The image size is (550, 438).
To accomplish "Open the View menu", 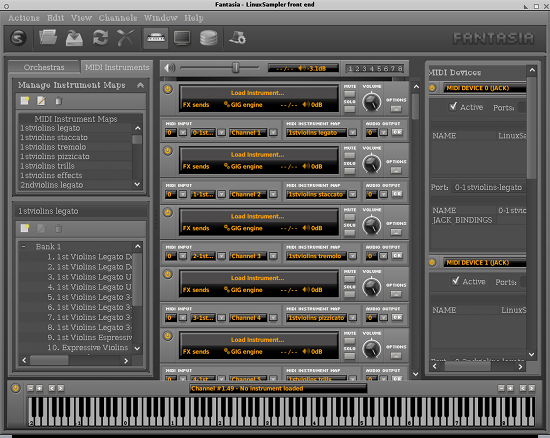I will click(81, 18).
